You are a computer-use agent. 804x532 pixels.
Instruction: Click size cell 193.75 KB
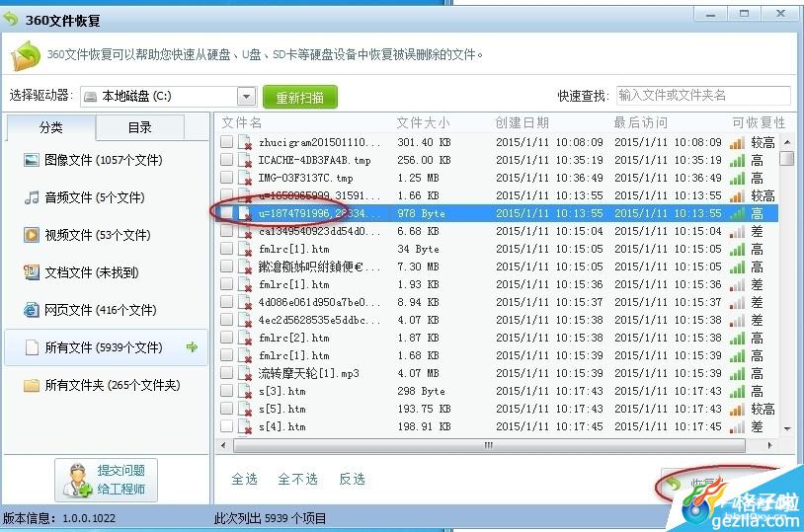pos(424,409)
